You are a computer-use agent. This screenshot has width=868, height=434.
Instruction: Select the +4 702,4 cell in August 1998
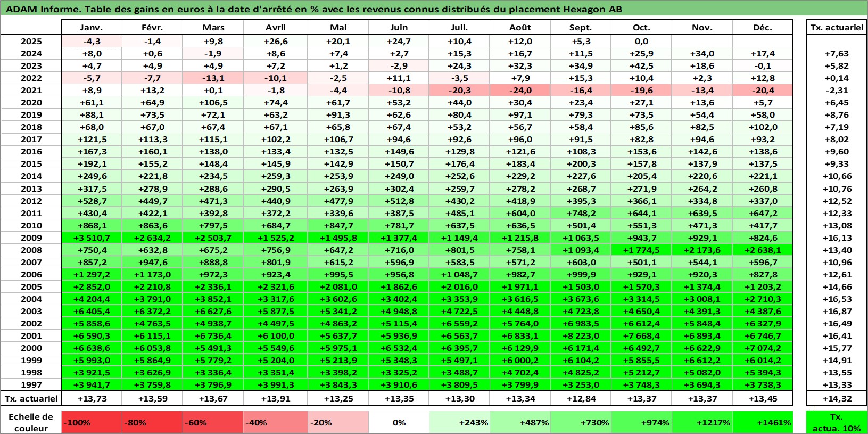[x=520, y=373]
